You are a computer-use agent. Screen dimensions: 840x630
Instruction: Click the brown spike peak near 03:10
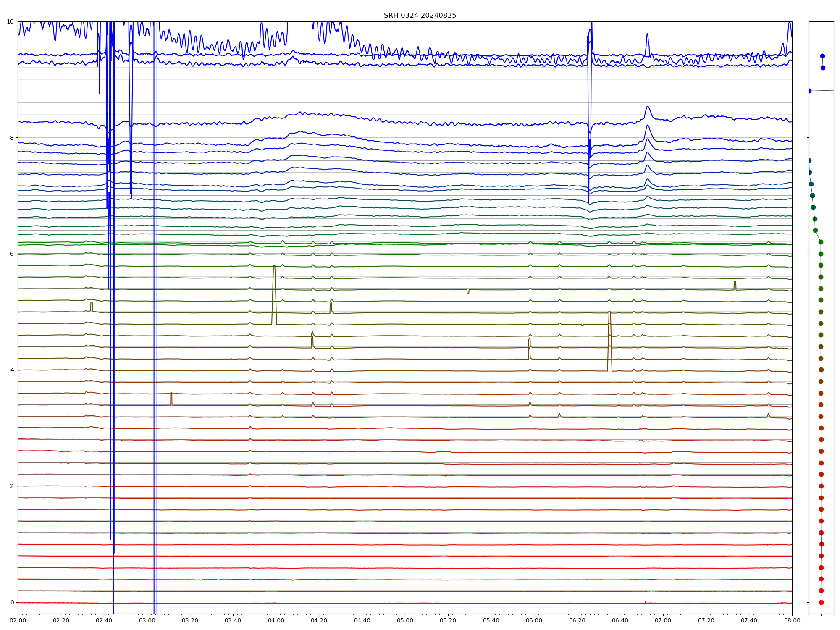point(171,394)
